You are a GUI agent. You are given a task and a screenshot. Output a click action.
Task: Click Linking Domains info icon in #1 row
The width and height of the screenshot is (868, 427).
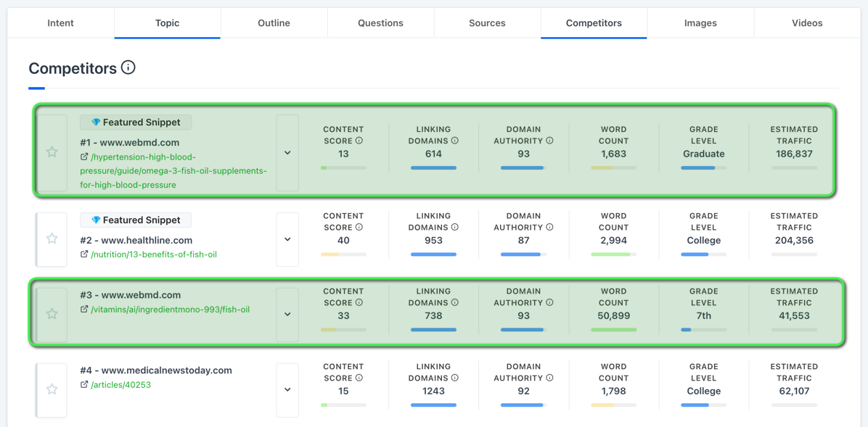point(455,141)
